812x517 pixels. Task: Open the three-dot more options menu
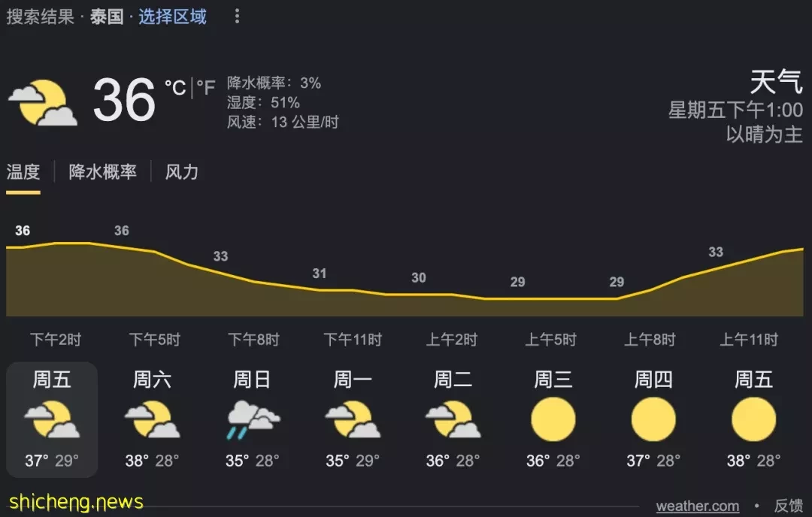click(237, 17)
